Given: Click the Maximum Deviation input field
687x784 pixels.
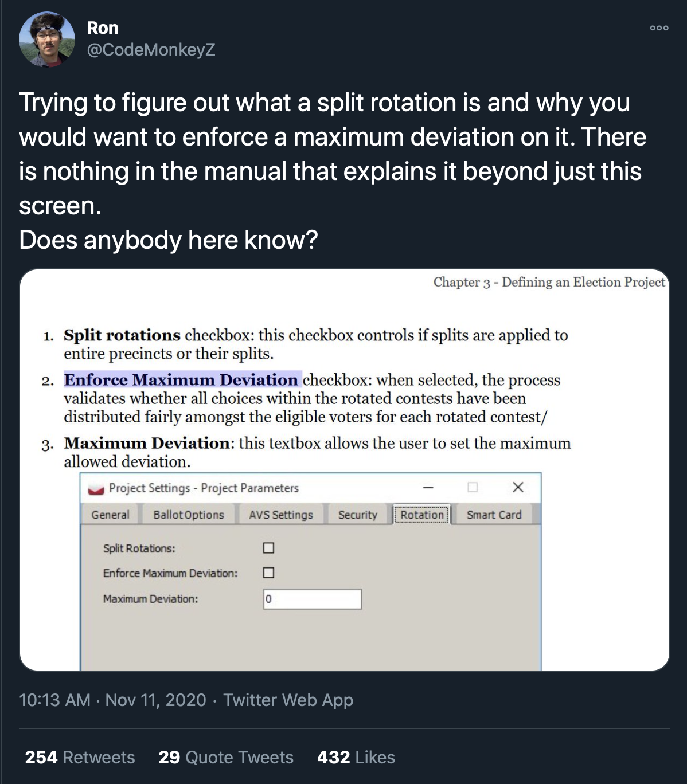Looking at the screenshot, I should pyautogui.click(x=313, y=599).
